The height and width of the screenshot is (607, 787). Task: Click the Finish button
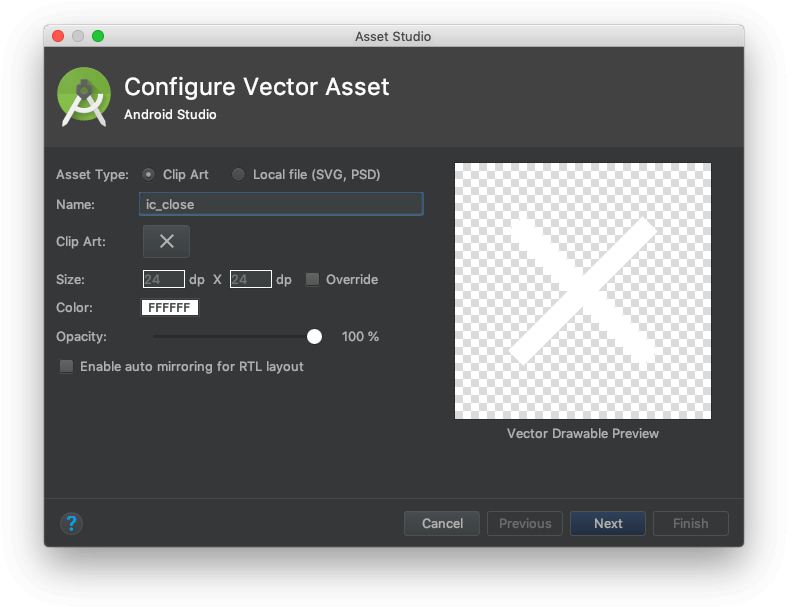point(690,523)
